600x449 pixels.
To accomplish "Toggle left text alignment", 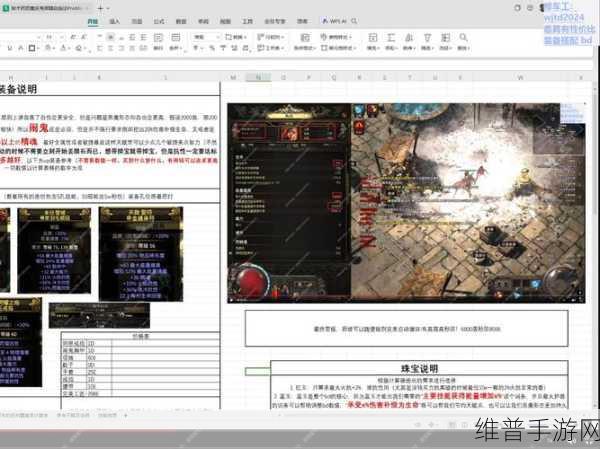I will [x=99, y=48].
